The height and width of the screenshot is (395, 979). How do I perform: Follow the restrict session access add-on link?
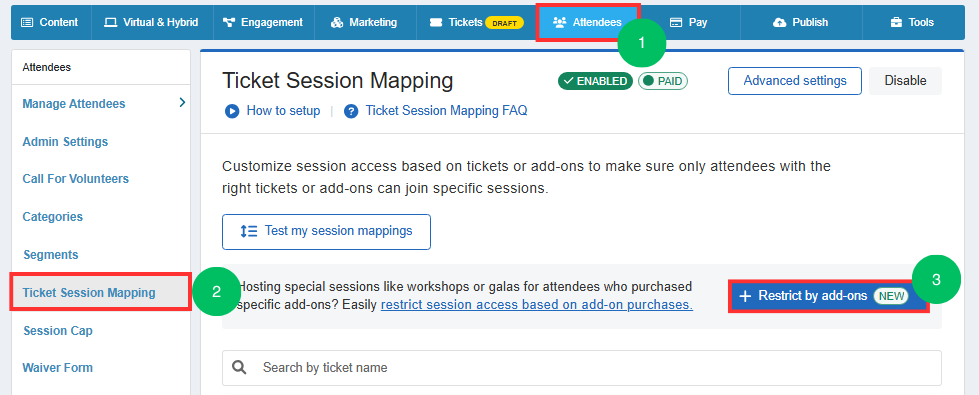coord(537,305)
